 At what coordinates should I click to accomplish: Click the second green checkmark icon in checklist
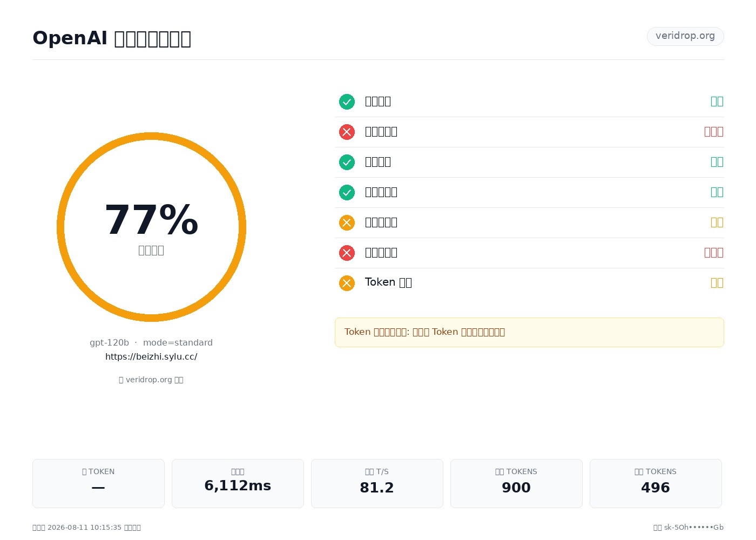coord(347,162)
